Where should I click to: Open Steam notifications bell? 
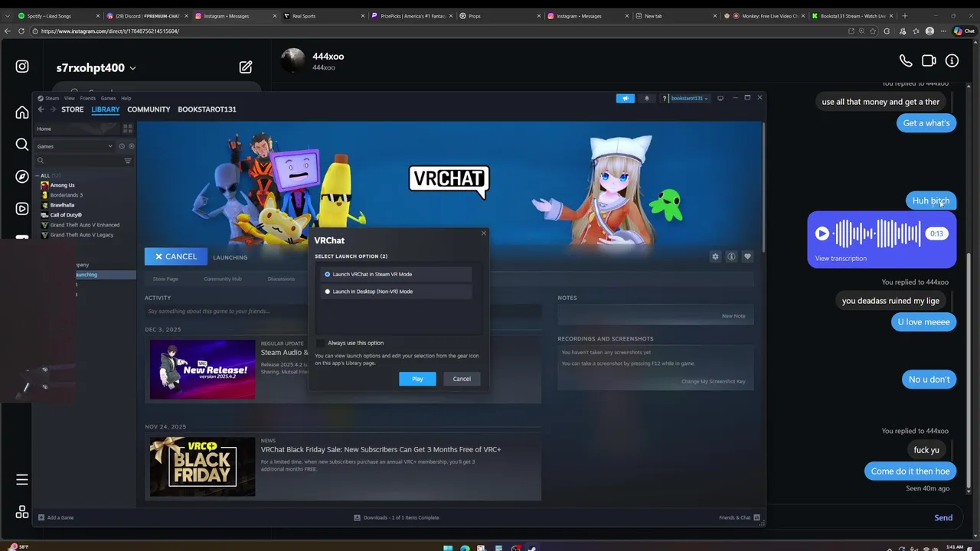(x=647, y=98)
